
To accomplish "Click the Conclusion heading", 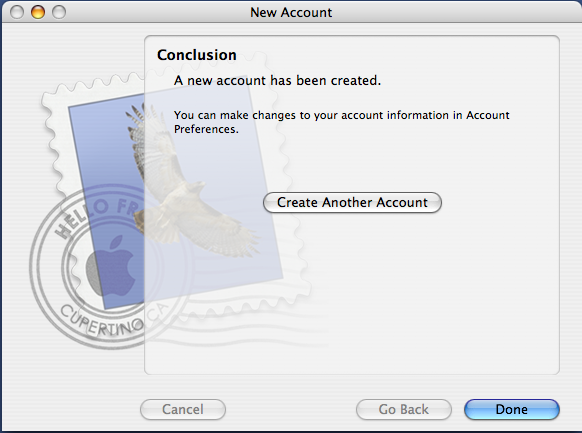I will (x=197, y=55).
